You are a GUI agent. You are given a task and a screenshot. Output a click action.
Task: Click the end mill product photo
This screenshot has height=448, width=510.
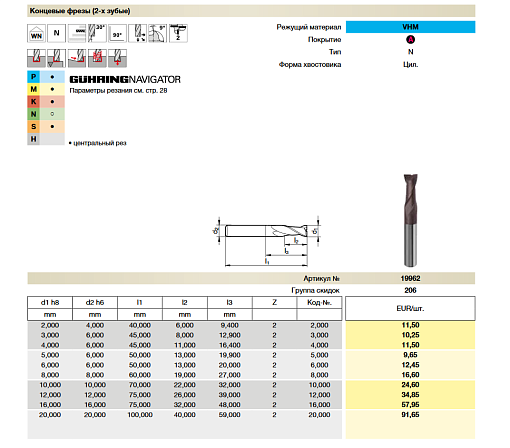(410, 220)
